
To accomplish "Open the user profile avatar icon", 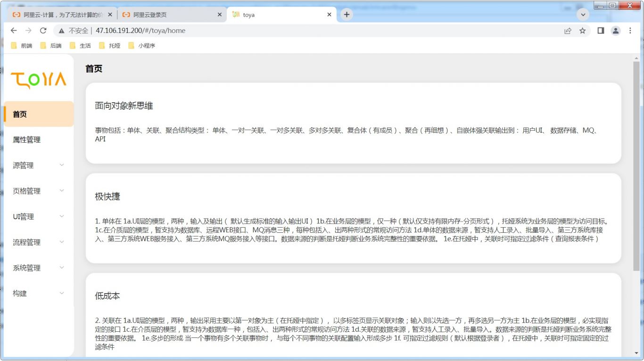I will [616, 31].
